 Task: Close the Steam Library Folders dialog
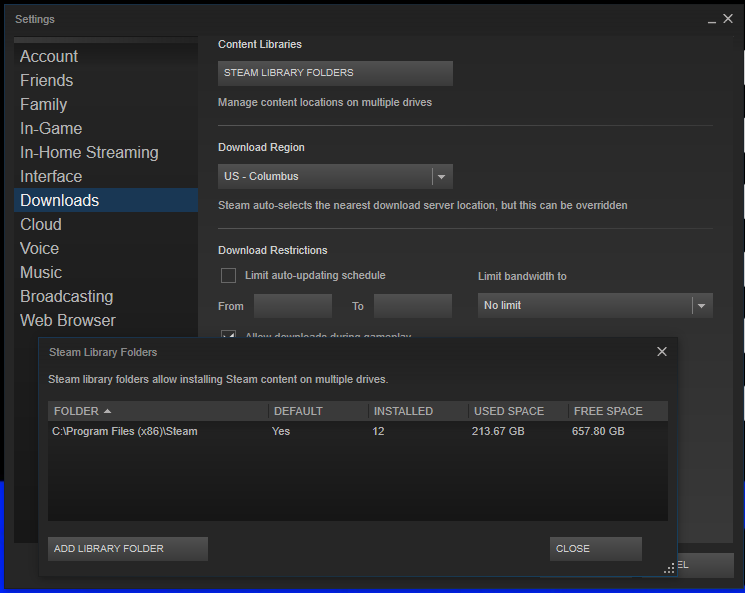click(662, 352)
